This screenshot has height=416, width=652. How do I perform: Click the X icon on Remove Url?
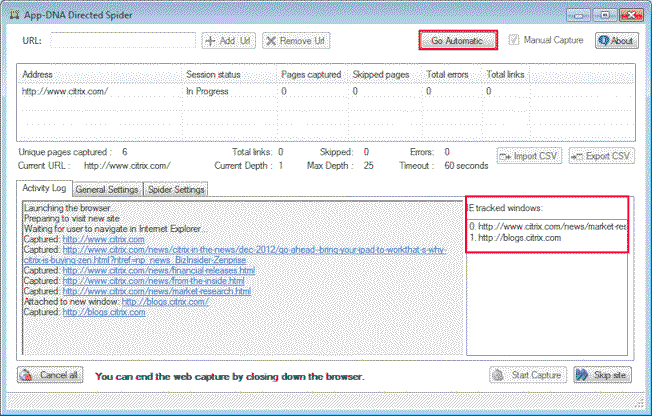point(271,41)
